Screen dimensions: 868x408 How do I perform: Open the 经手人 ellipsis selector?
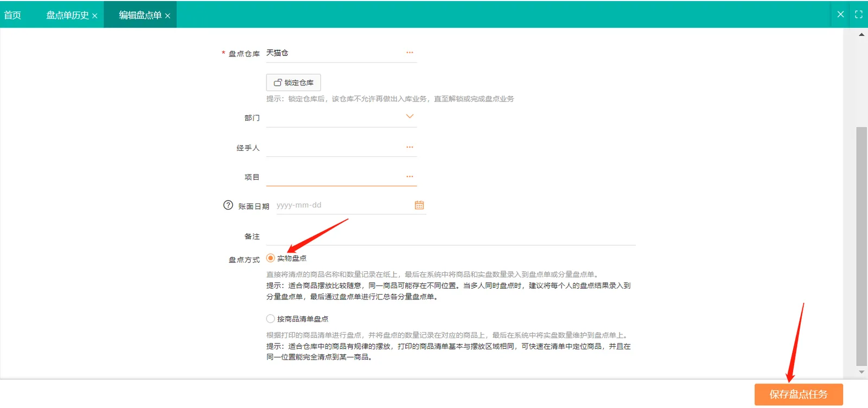[410, 147]
